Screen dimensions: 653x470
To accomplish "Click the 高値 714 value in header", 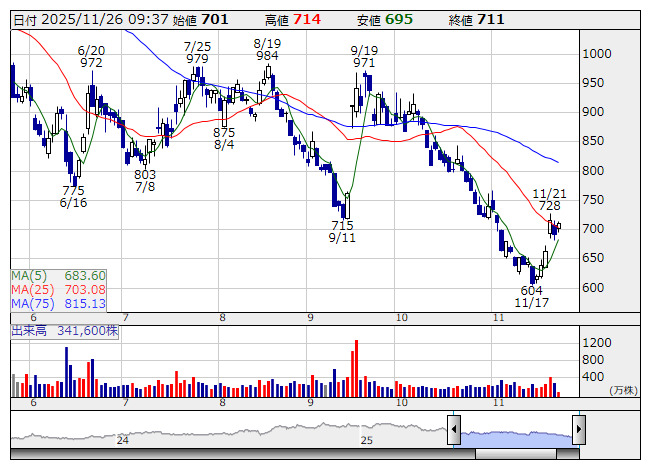I will [x=306, y=19].
